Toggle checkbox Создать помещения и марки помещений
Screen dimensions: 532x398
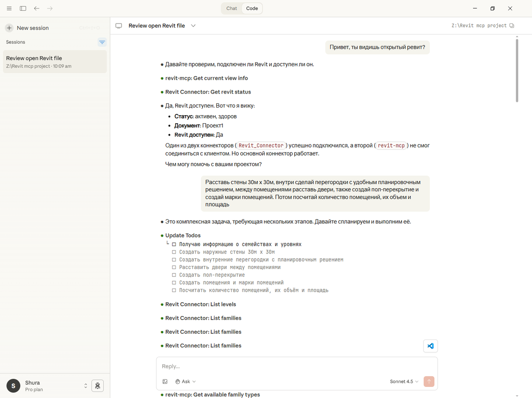(174, 282)
